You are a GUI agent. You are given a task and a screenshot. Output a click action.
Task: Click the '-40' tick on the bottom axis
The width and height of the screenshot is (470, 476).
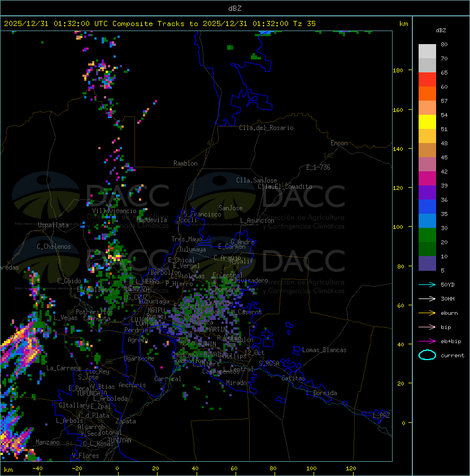37,469
